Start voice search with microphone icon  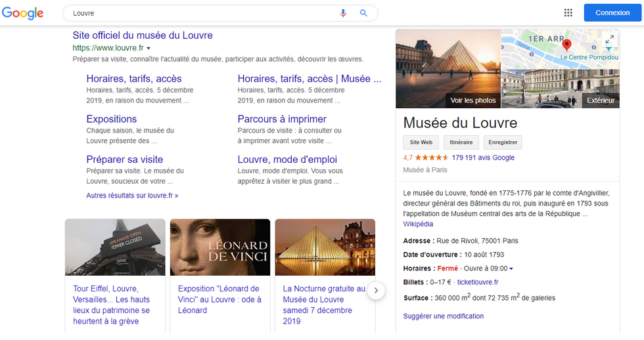343,13
